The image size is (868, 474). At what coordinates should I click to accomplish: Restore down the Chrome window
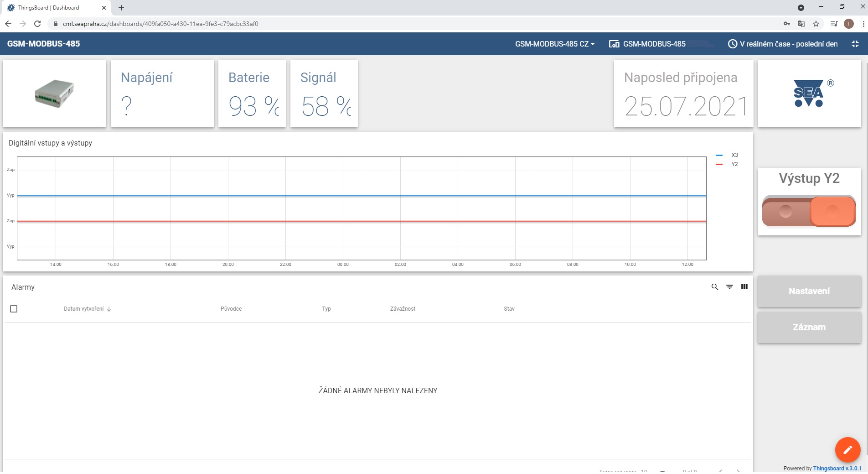coord(842,7)
